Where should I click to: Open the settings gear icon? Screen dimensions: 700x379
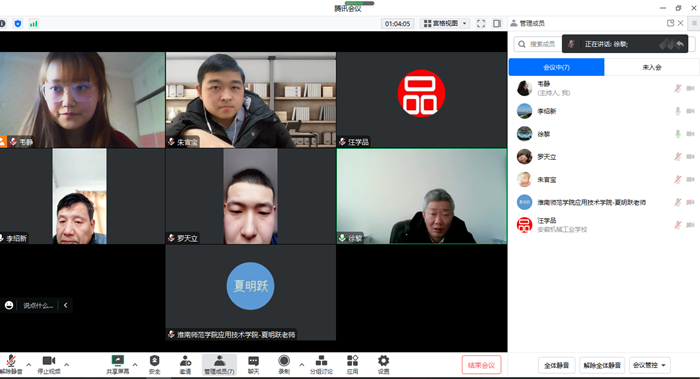383,361
